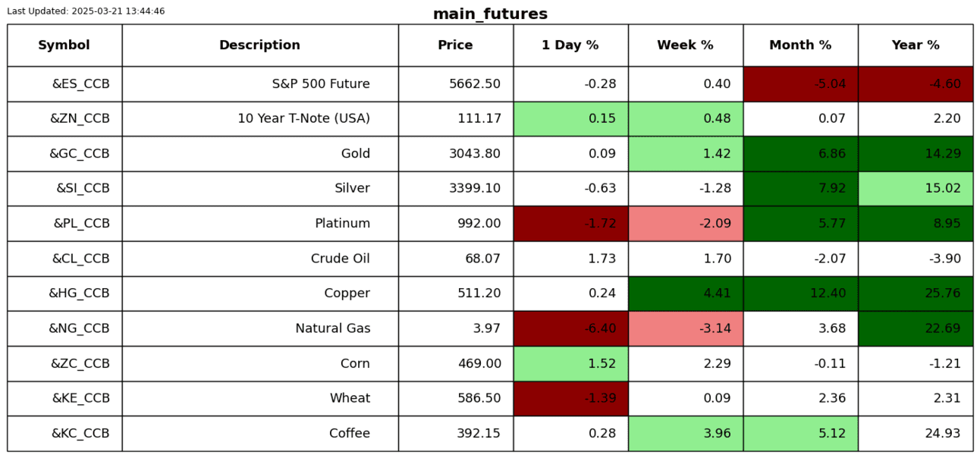Click the Symbol column header

click(x=64, y=45)
